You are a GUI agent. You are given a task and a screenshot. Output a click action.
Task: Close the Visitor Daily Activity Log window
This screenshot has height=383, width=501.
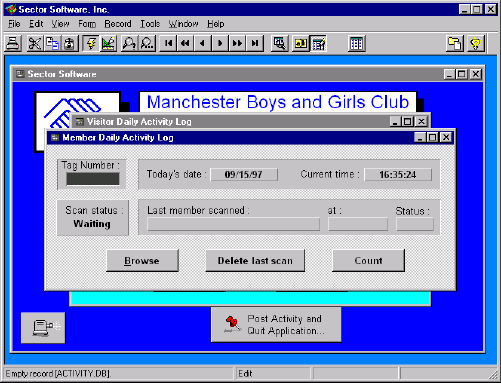click(422, 122)
